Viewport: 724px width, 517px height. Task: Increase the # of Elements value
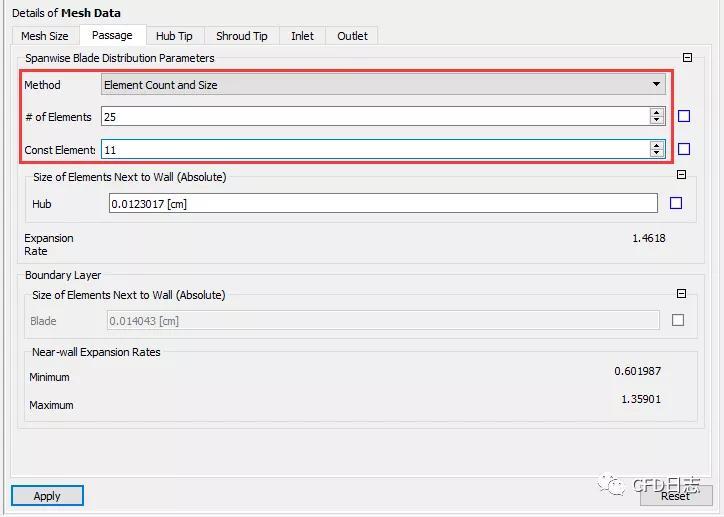[x=657, y=112]
